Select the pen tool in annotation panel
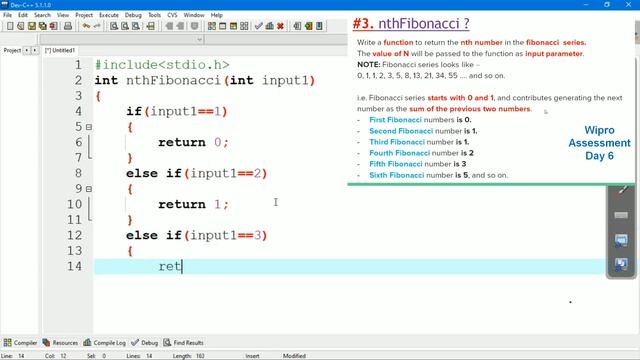640x360 pixels. pyautogui.click(x=622, y=190)
